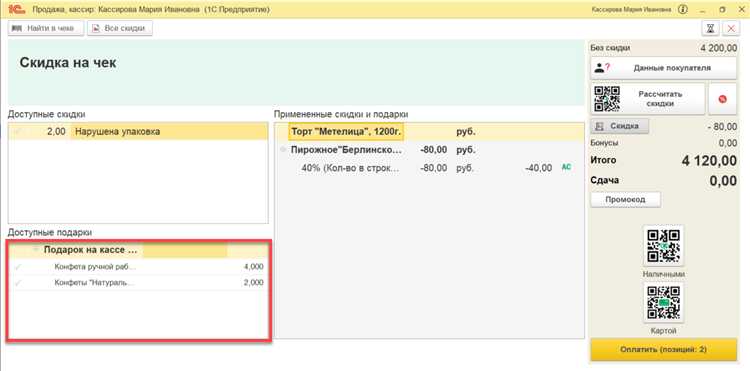Click the QR code on Рассчитать скидки

607,99
